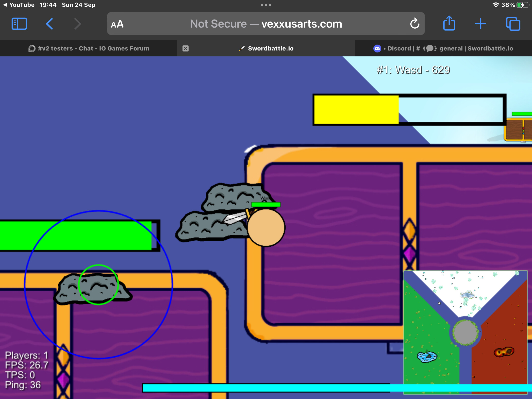Switch to the Discord general tab
Screen dimensions: 532x399
[x=443, y=49]
